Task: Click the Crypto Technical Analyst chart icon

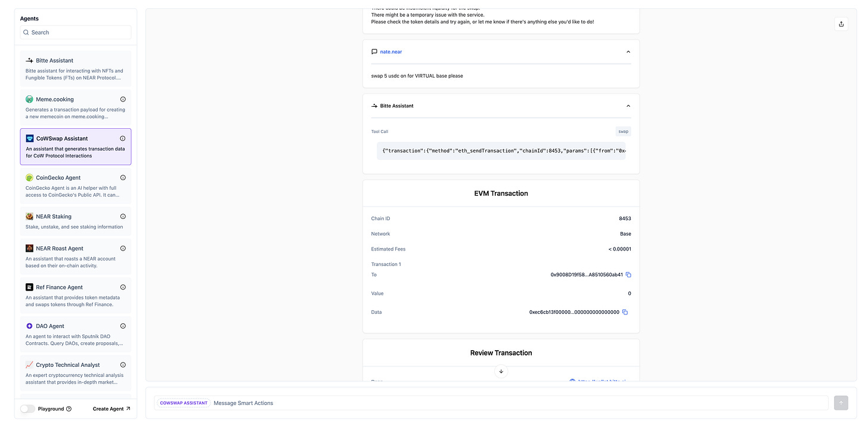Action: (x=29, y=365)
